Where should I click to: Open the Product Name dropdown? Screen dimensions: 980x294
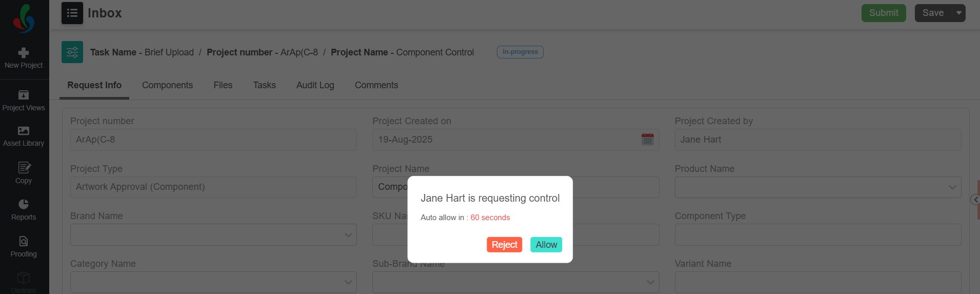[818, 187]
